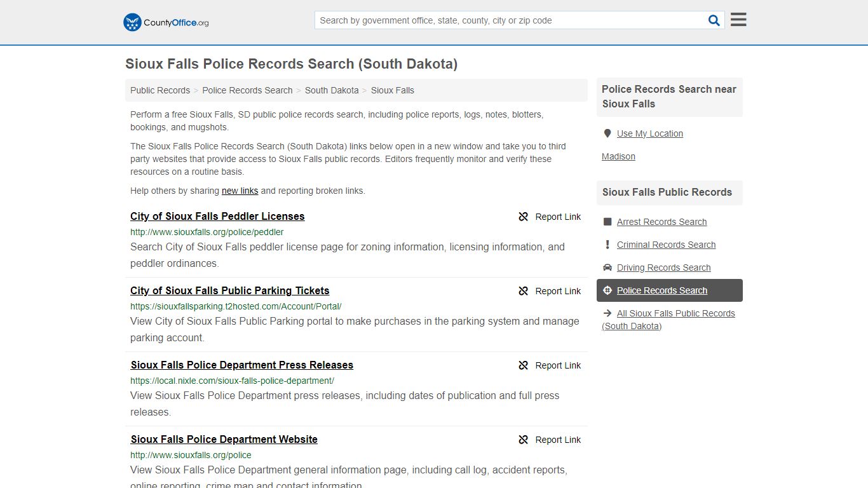Viewport: 868px width, 488px height.
Task: Click broken-link icon for Public Parking Tickets
Action: click(524, 291)
